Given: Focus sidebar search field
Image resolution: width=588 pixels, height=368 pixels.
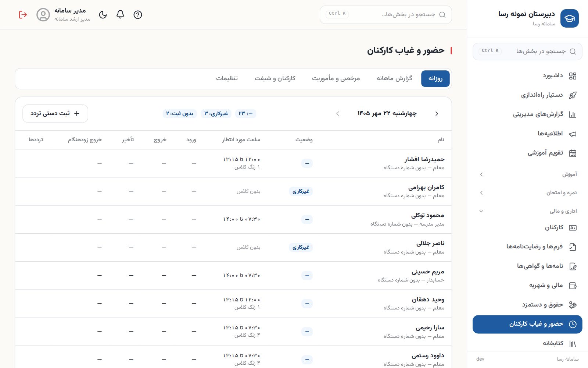Looking at the screenshot, I should (527, 51).
